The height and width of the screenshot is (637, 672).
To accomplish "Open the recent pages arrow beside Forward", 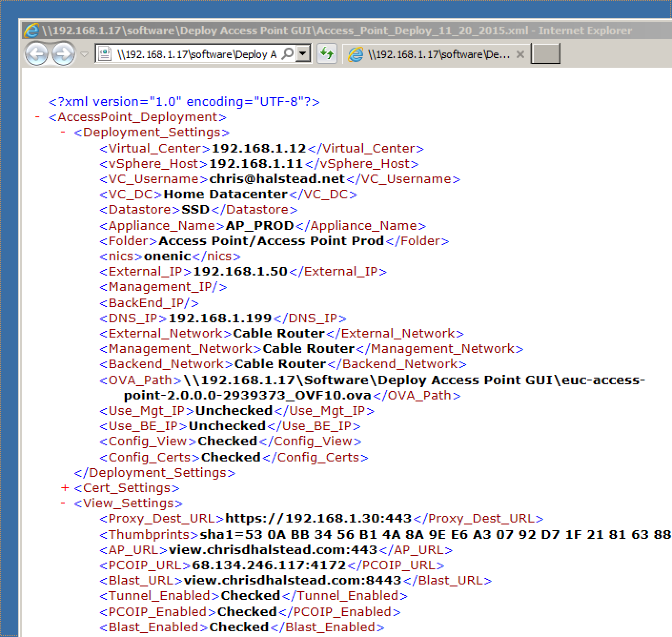I will tap(84, 54).
